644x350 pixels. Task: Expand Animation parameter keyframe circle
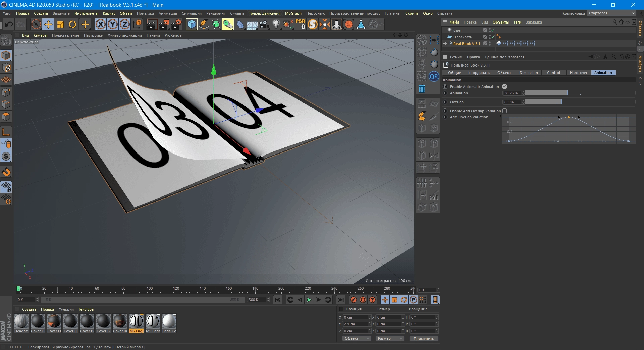(x=445, y=93)
